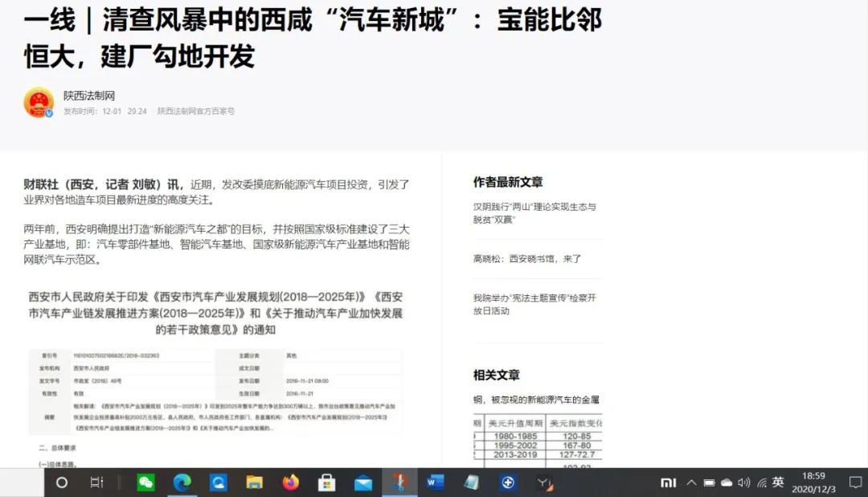
Task: Switch to Word in the taskbar
Action: (x=436, y=483)
